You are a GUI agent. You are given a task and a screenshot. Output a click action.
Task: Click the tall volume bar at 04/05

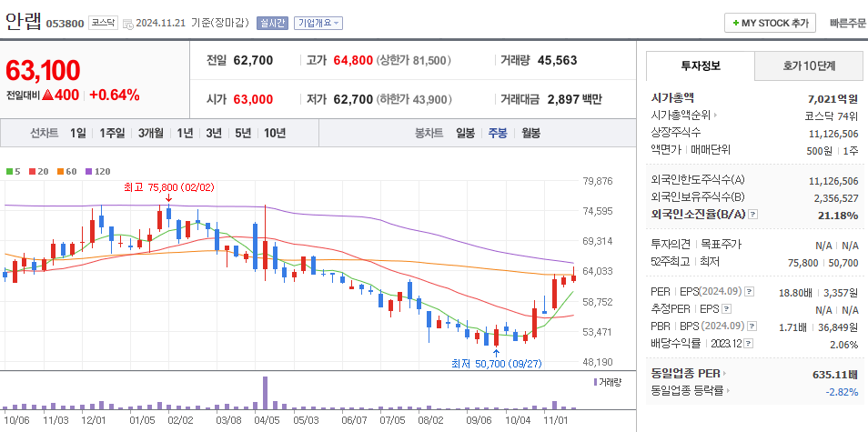[265, 393]
